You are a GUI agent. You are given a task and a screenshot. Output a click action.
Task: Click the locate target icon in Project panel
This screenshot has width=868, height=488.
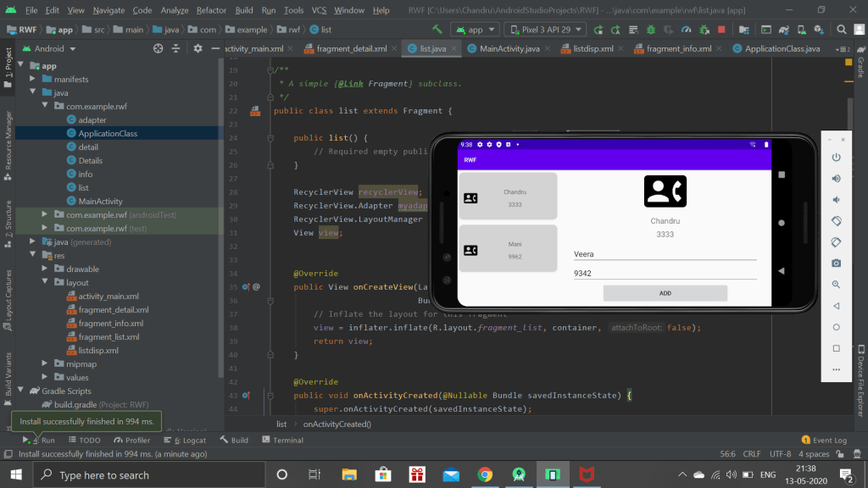(158, 49)
